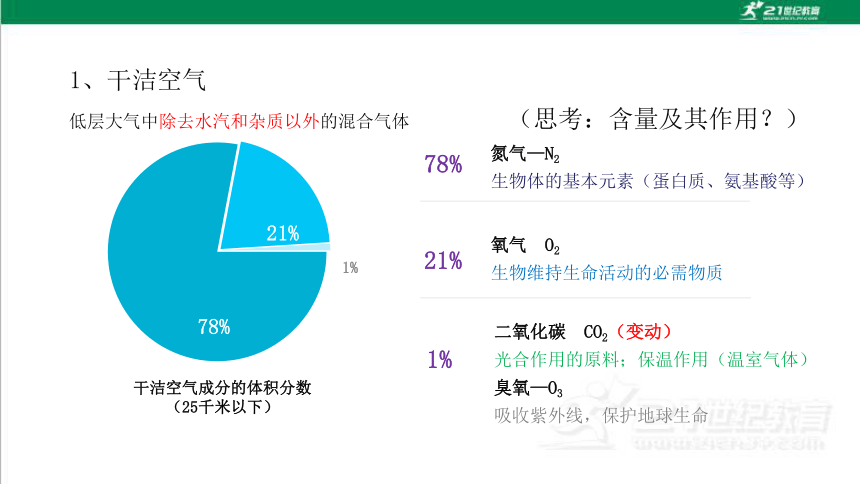Click the red (变动) text
This screenshot has width=860, height=484.
coord(644,331)
